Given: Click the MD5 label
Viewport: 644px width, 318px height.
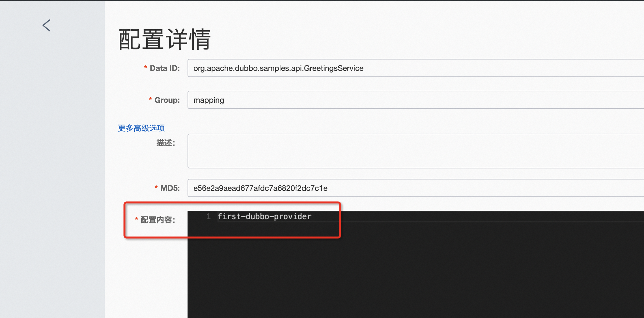Looking at the screenshot, I should click(170, 188).
